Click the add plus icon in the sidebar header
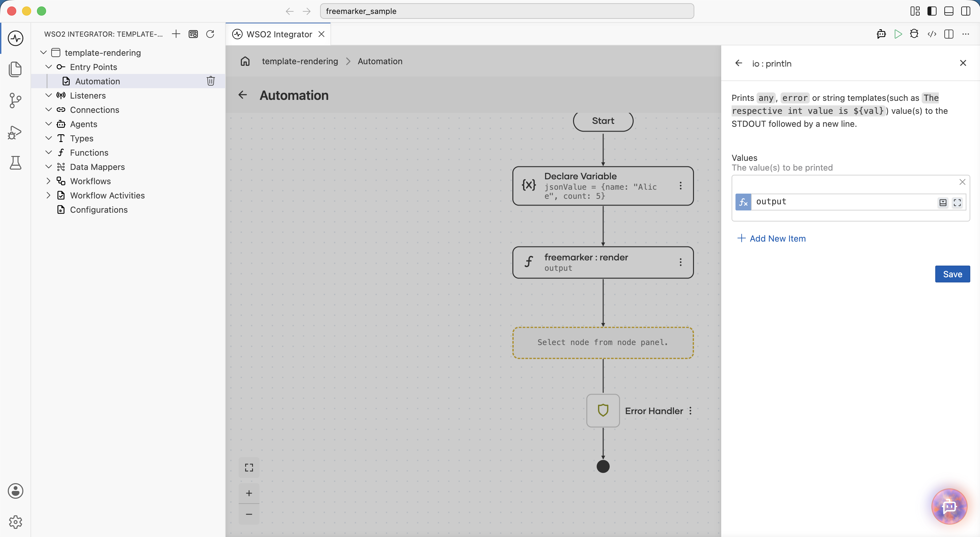Image resolution: width=980 pixels, height=537 pixels. pyautogui.click(x=176, y=34)
